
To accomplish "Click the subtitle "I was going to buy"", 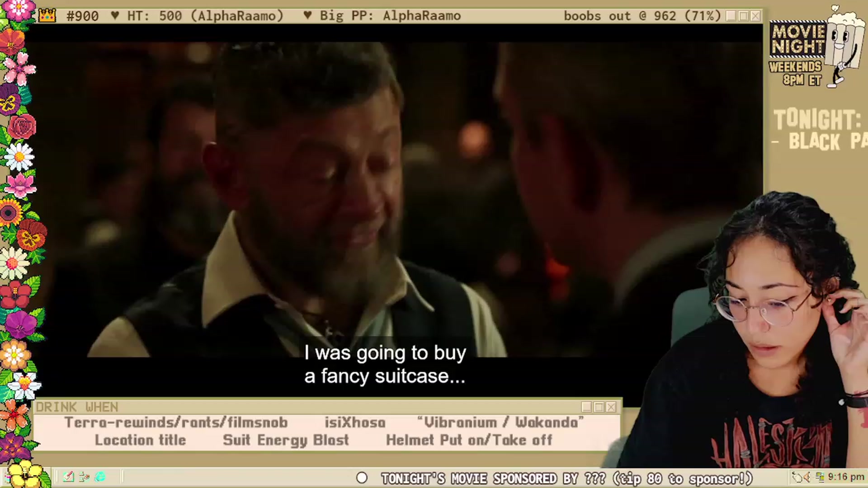I will pos(385,353).
